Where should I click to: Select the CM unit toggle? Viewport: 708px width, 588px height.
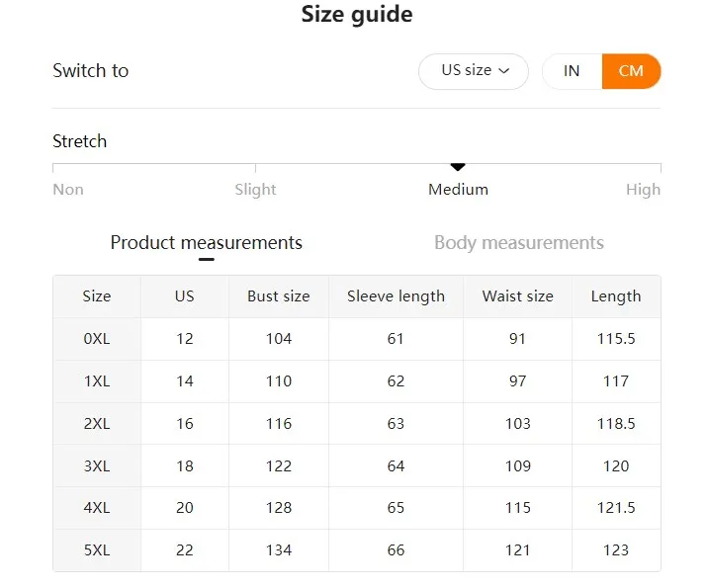631,71
